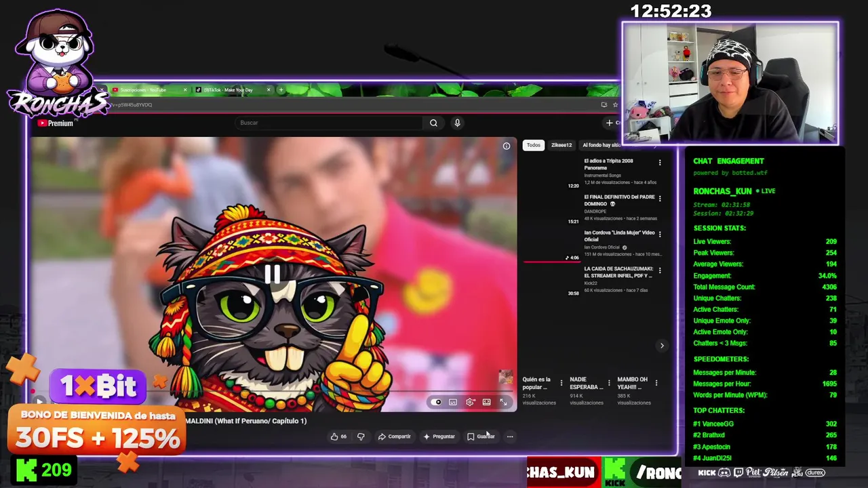This screenshot has width=868, height=488.
Task: Click the RONCHAS_KUN channel name
Action: pyautogui.click(x=723, y=191)
